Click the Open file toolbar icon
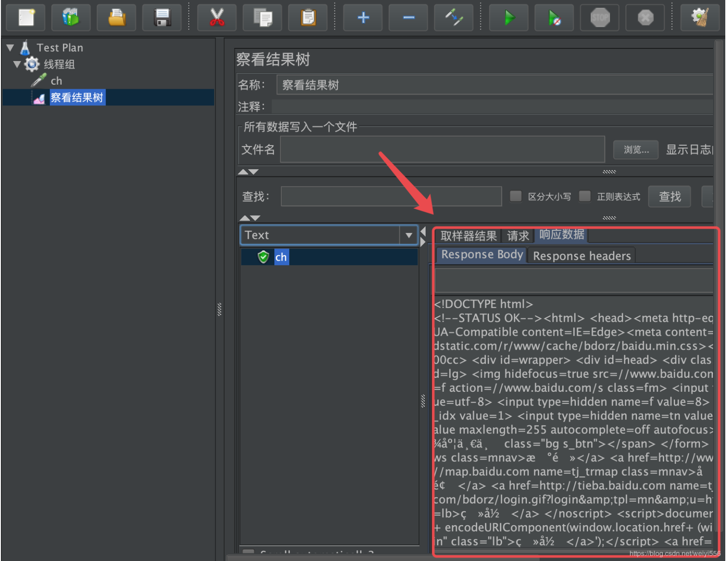Screen dimensions: 728x561 pyautogui.click(x=117, y=18)
